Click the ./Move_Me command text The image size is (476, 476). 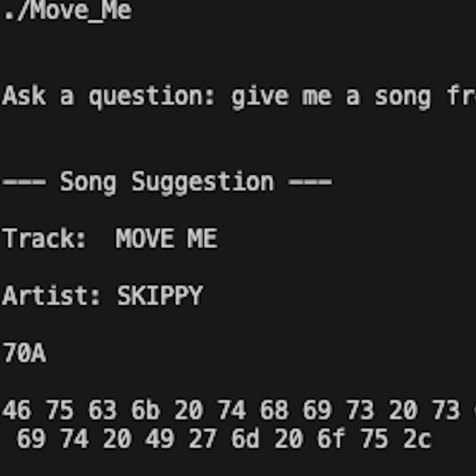[68, 11]
